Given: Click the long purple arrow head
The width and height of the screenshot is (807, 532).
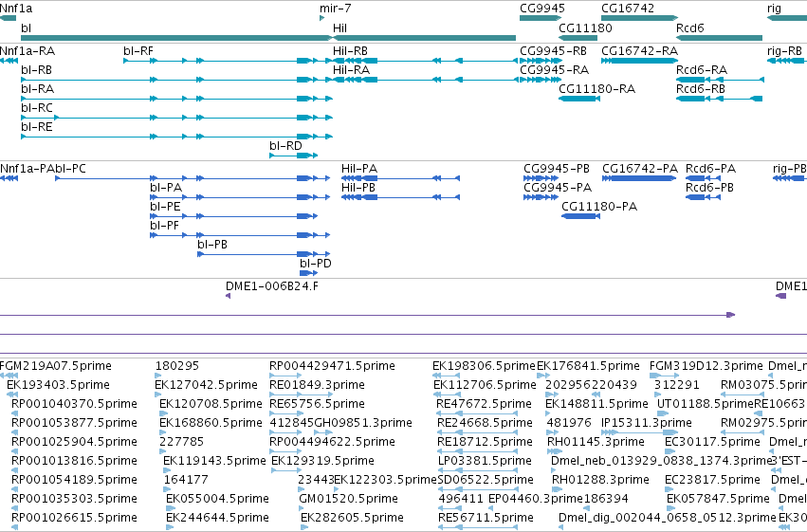Looking at the screenshot, I should pos(731,315).
